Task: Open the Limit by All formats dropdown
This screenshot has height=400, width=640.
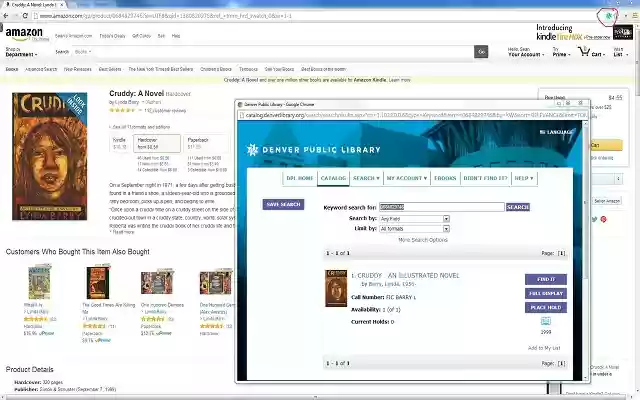Action: 414,229
